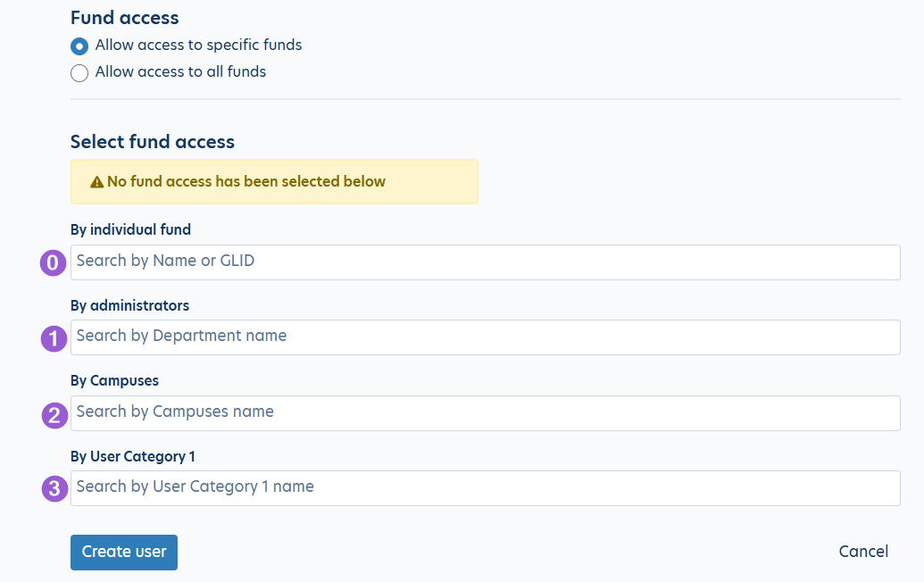Click the "Select fund access" heading
The width and height of the screenshot is (924, 582).
click(x=153, y=142)
